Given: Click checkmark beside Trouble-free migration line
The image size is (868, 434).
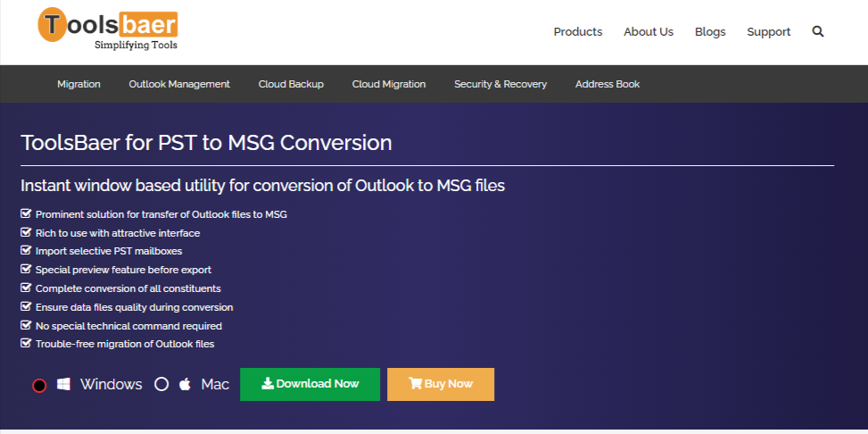Looking at the screenshot, I should coord(26,343).
